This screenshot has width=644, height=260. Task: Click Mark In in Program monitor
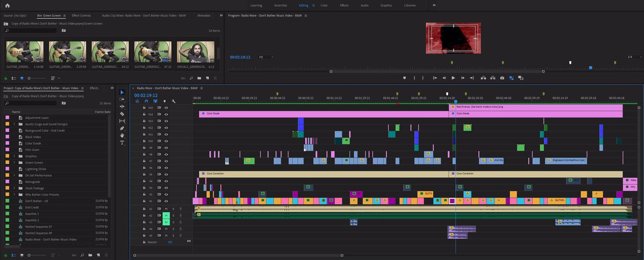click(414, 78)
